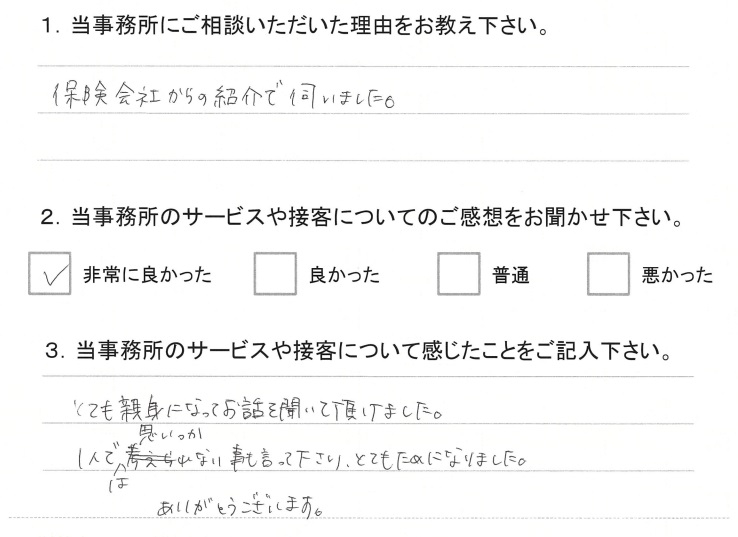Viewport: 738px width, 537px height.
Task: Click the checkmark inside the first box
Action: click(x=53, y=276)
